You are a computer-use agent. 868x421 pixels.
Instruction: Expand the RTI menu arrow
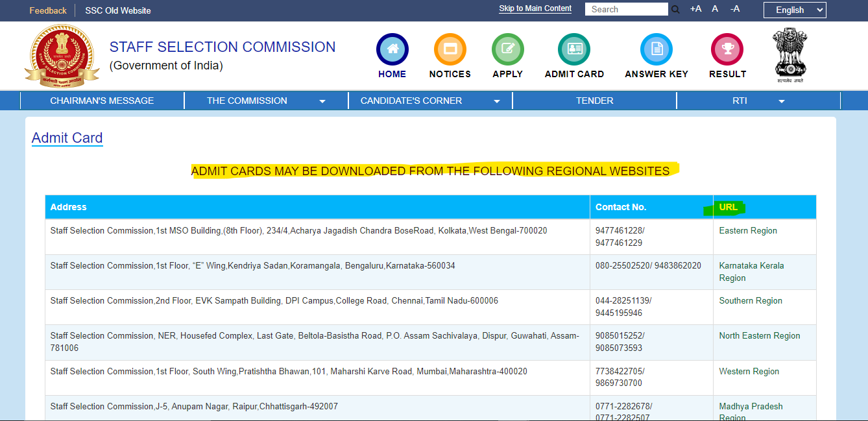[x=782, y=101]
